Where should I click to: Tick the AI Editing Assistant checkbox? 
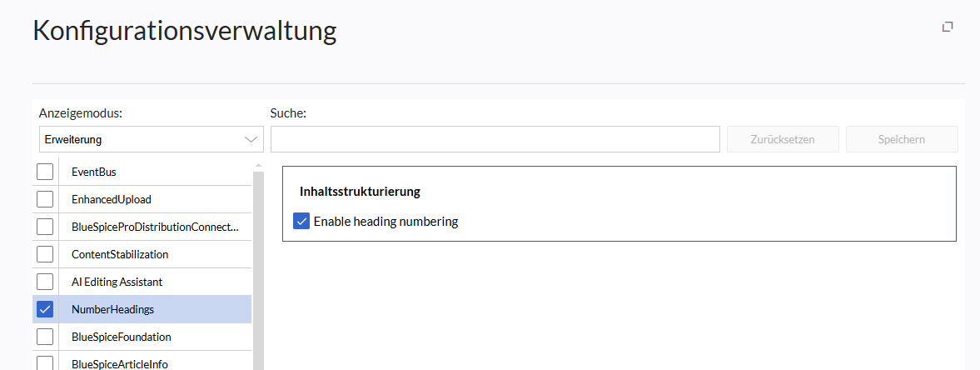(x=46, y=282)
